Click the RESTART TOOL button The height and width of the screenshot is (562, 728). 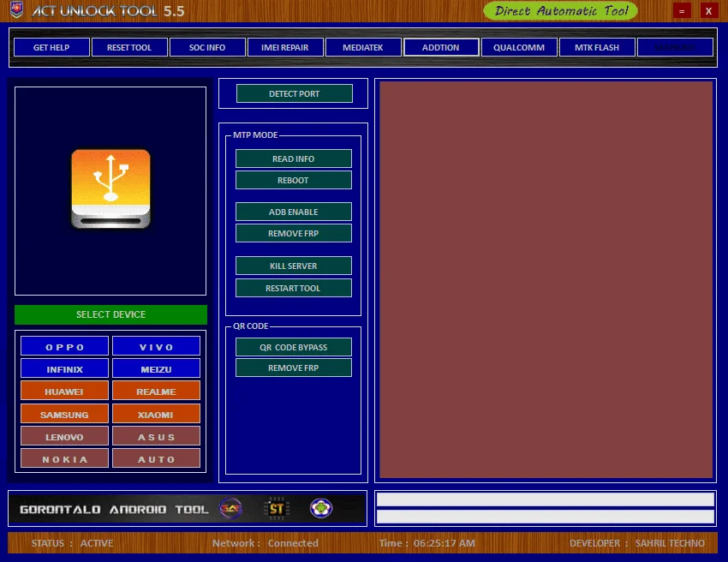click(x=294, y=288)
